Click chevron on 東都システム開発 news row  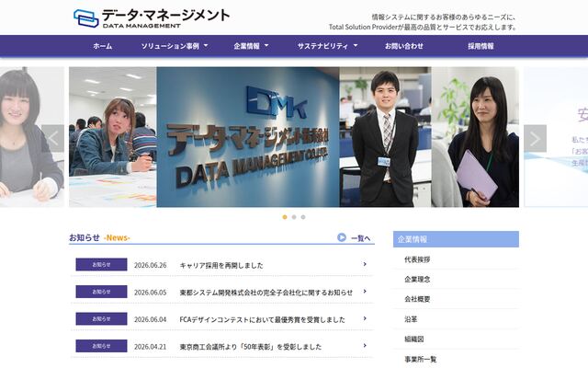tap(365, 292)
